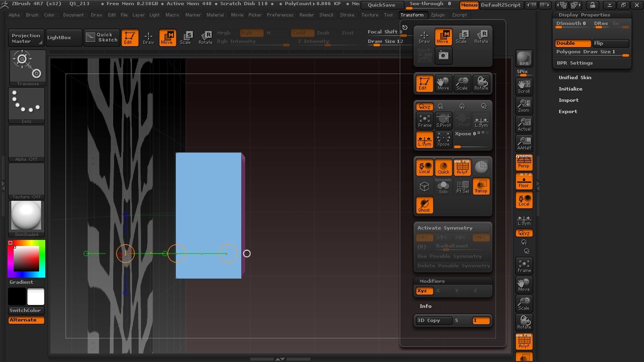644x362 pixels.
Task: Select Draw gizmo in the Transform palette
Action: [x=424, y=37]
